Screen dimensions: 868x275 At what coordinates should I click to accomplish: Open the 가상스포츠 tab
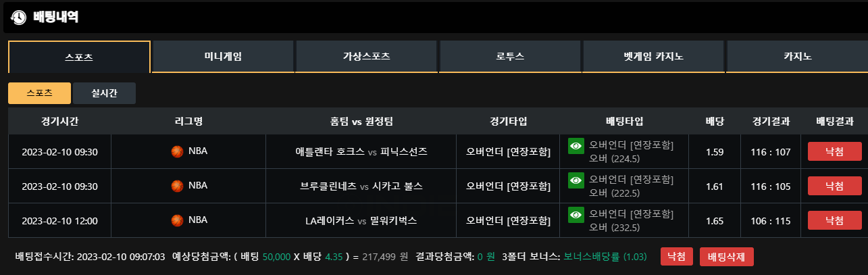[x=366, y=57]
